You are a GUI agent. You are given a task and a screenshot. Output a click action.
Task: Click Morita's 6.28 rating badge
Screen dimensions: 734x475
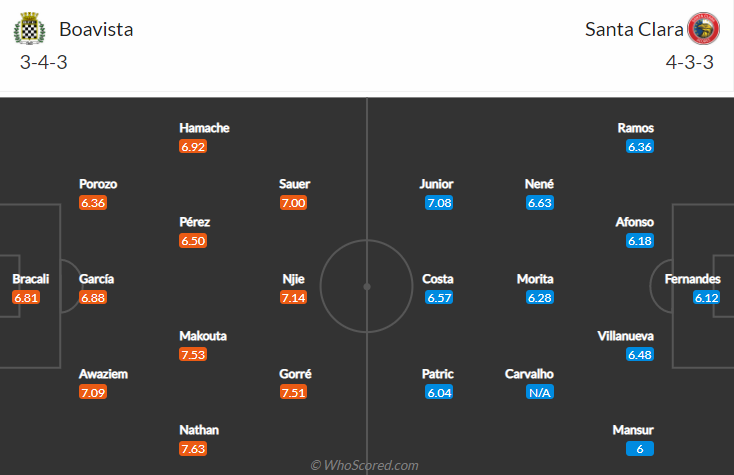(x=539, y=298)
